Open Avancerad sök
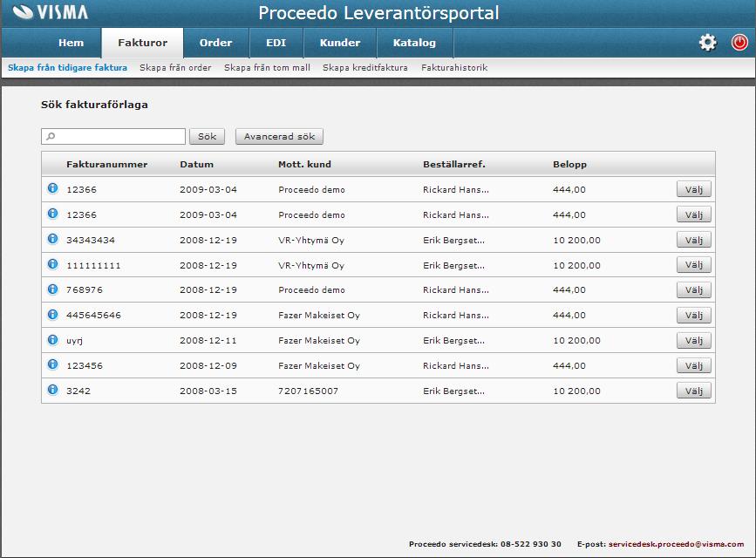The image size is (756, 558). 279,137
